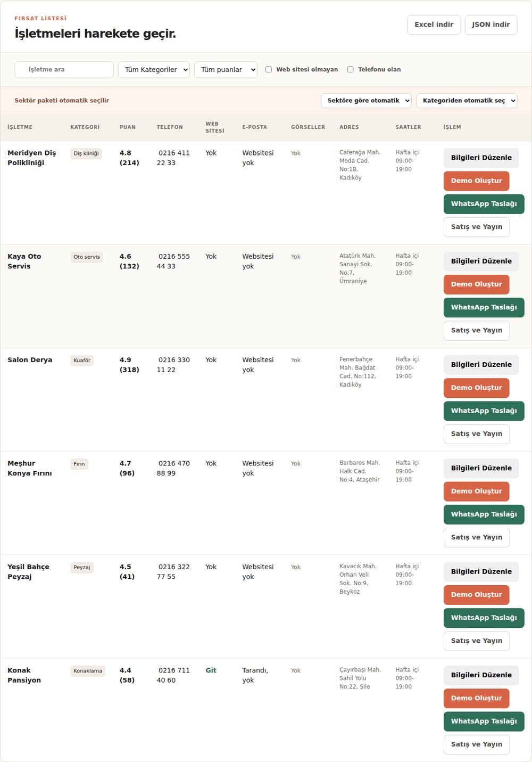Download the list with Excel indir
Image resolution: width=532 pixels, height=762 pixels.
click(434, 24)
